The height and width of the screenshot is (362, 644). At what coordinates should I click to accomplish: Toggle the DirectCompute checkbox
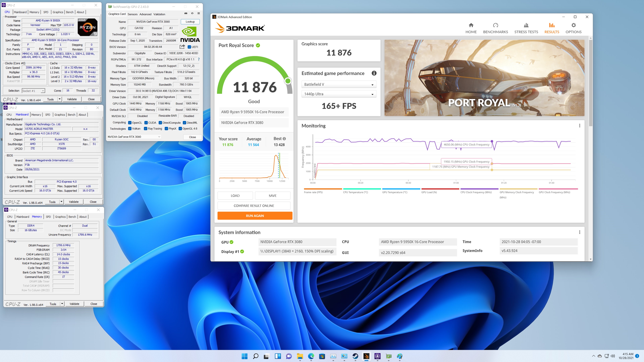tap(160, 123)
